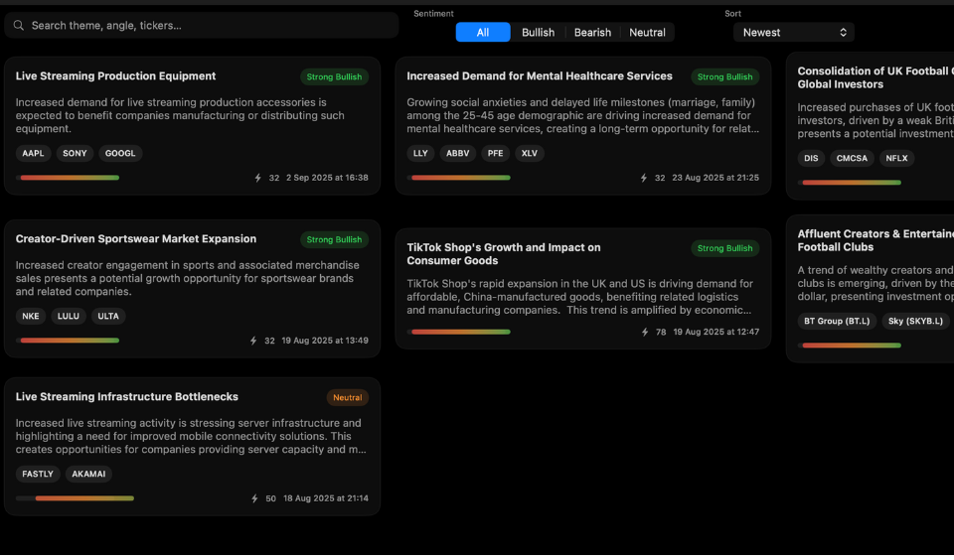Click lightning icon on Mental Healthcare card
Image resolution: width=954 pixels, height=560 pixels.
(x=644, y=179)
